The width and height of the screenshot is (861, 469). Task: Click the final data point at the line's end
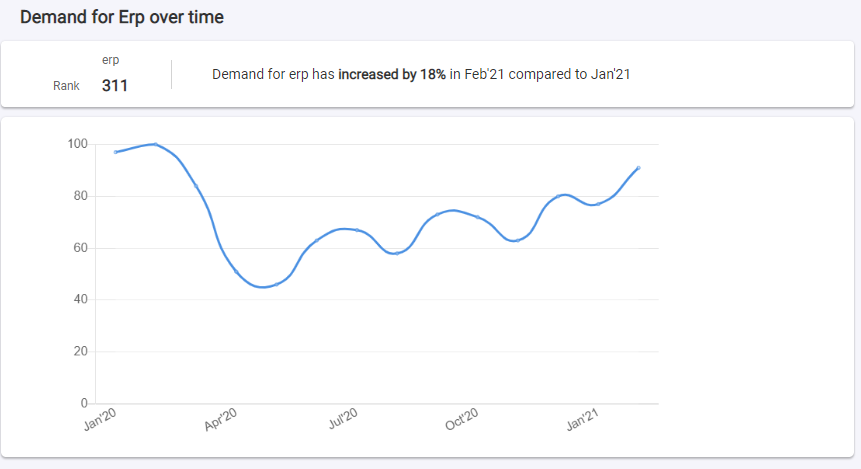pyautogui.click(x=638, y=168)
